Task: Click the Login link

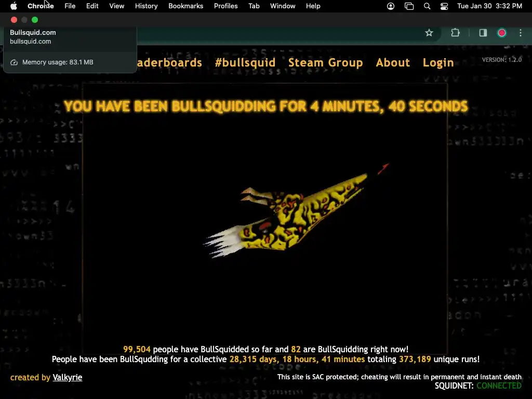Action: pos(438,62)
